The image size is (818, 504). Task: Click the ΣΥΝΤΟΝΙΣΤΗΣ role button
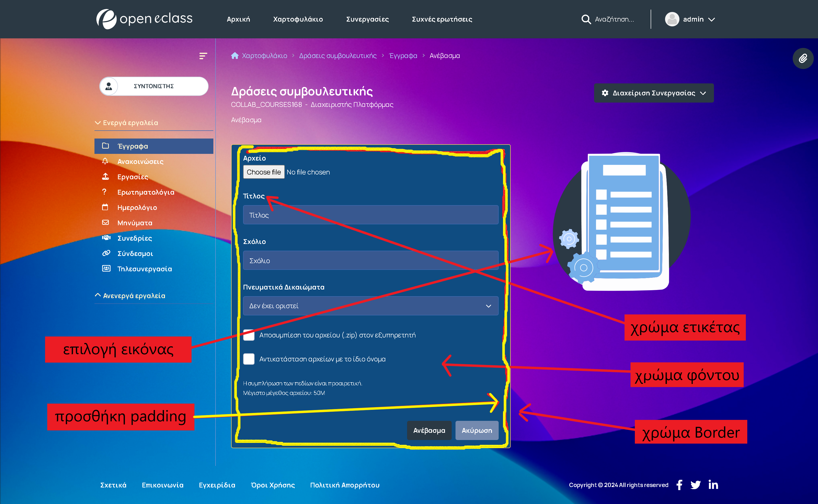[x=154, y=86]
